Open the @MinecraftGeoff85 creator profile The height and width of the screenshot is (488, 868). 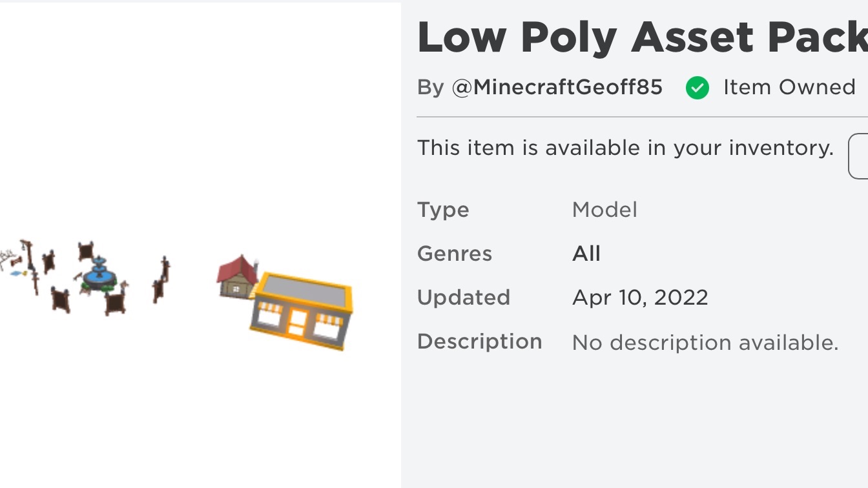pos(557,87)
